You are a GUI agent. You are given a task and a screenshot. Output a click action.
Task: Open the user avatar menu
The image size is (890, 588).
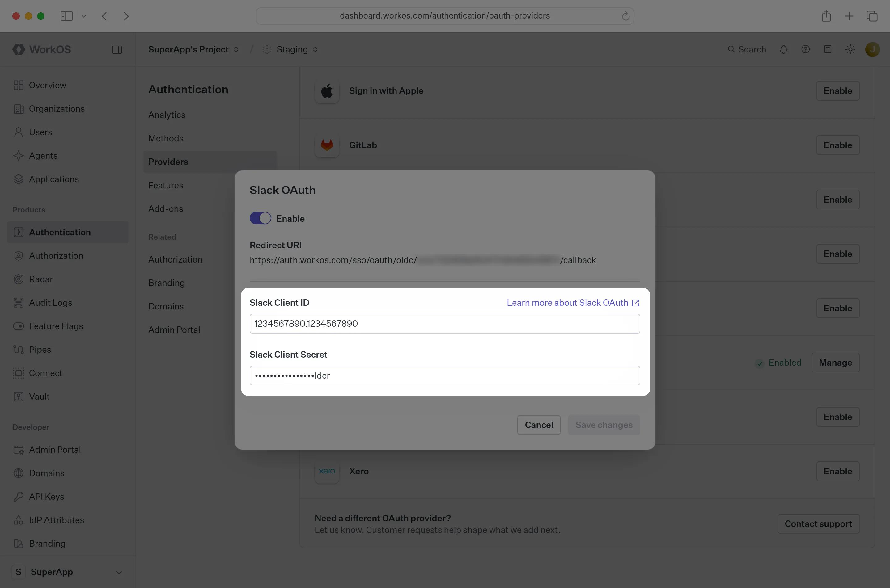pyautogui.click(x=872, y=49)
